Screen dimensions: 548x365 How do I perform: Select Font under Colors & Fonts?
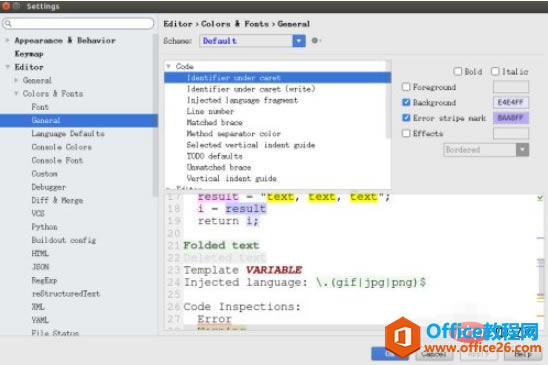[x=40, y=107]
